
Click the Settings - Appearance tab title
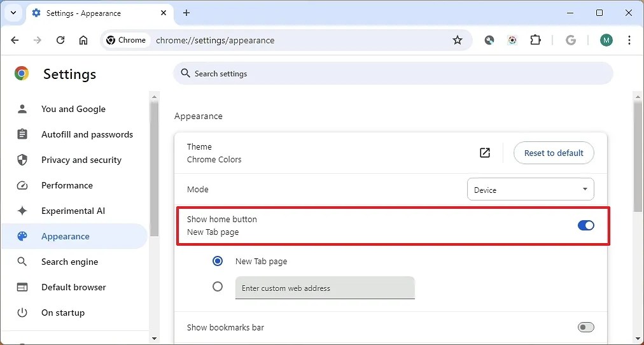click(83, 13)
